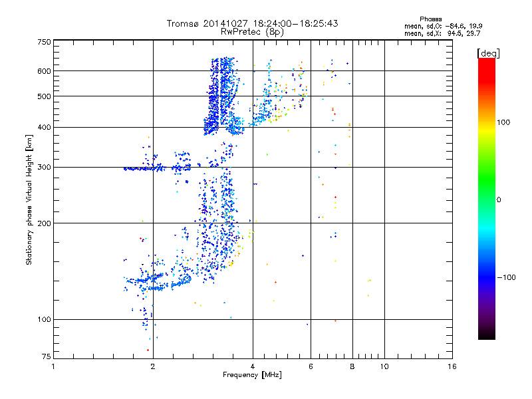Screen dimensions: 532x399
Task: Click the '10' x-axis tick label
Action: click(x=384, y=366)
